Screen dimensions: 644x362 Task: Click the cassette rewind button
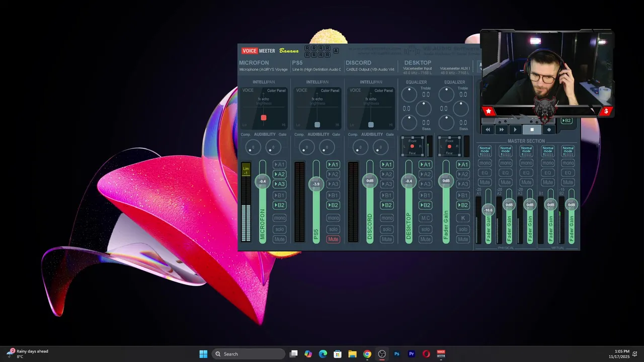point(488,130)
